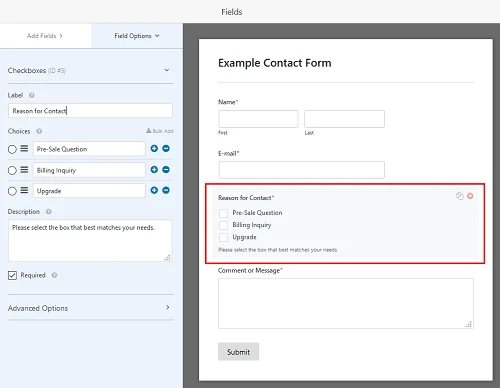Image resolution: width=500 pixels, height=388 pixels.
Task: Delete the Reason for Contact field
Action: point(470,196)
